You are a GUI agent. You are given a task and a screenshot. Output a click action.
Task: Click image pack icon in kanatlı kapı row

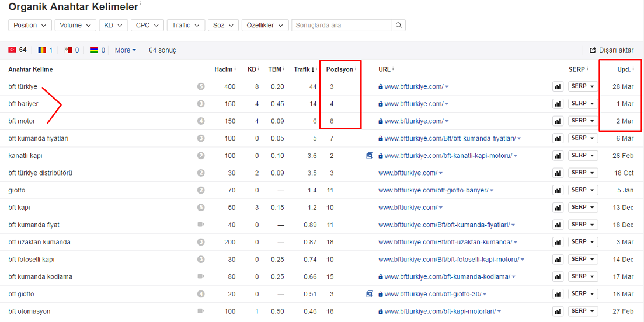(370, 156)
